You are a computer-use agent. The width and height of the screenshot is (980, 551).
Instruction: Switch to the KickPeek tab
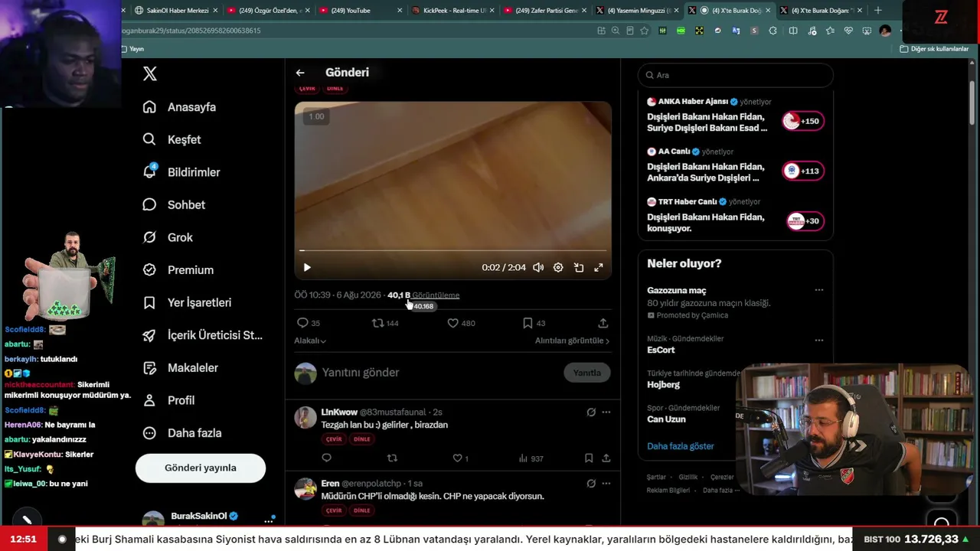(x=452, y=10)
